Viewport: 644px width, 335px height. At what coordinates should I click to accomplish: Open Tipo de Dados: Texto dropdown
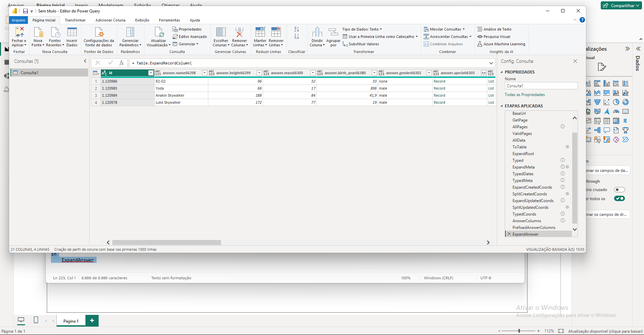(x=362, y=29)
